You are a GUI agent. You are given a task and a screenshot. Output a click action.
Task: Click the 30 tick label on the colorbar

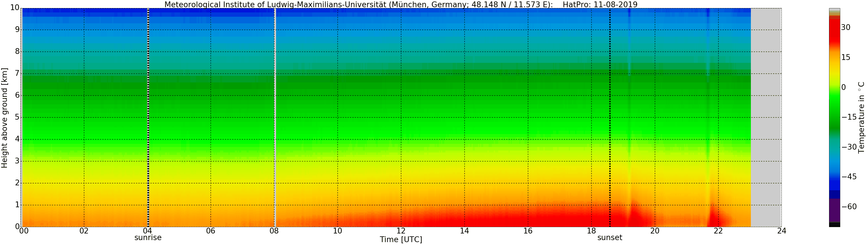coord(845,28)
